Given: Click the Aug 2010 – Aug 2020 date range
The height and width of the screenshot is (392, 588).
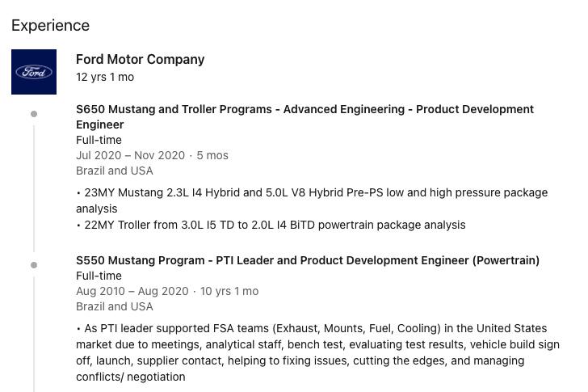Looking at the screenshot, I should click(132, 291).
